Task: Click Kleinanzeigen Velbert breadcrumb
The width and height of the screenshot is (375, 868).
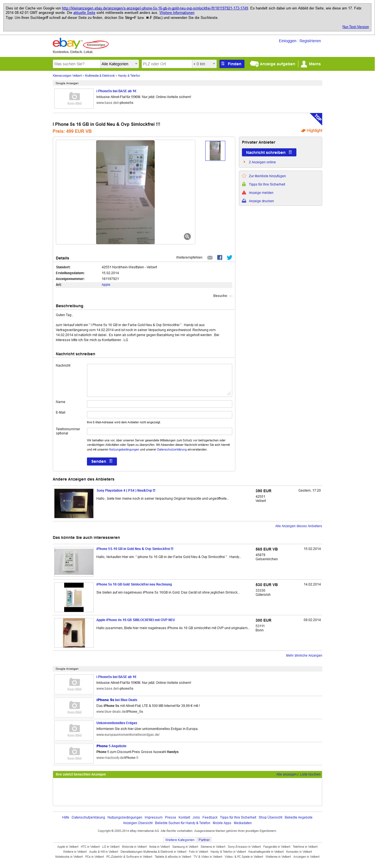Action: coord(67,76)
